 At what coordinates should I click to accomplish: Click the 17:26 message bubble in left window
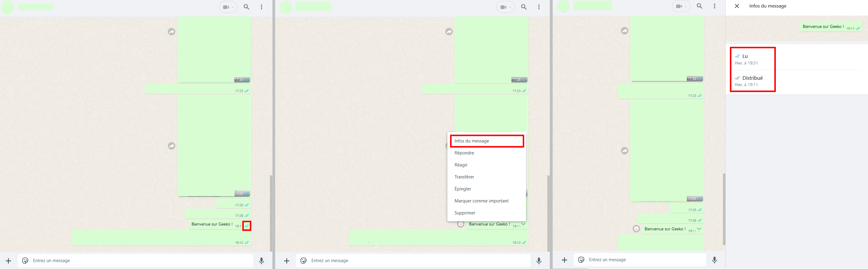(218, 214)
